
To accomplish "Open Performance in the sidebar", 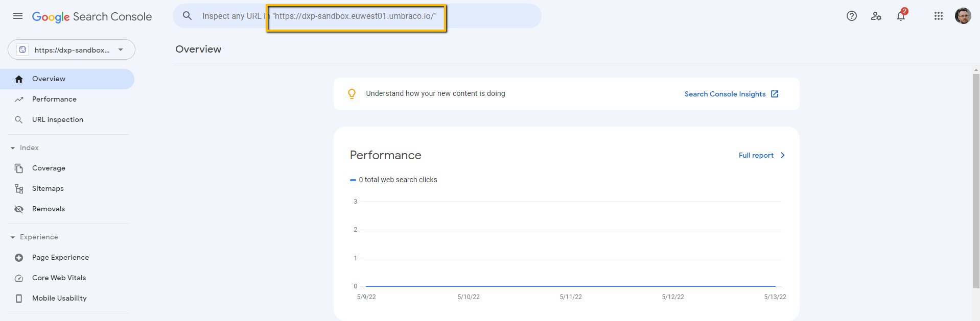I will [x=67, y=99].
